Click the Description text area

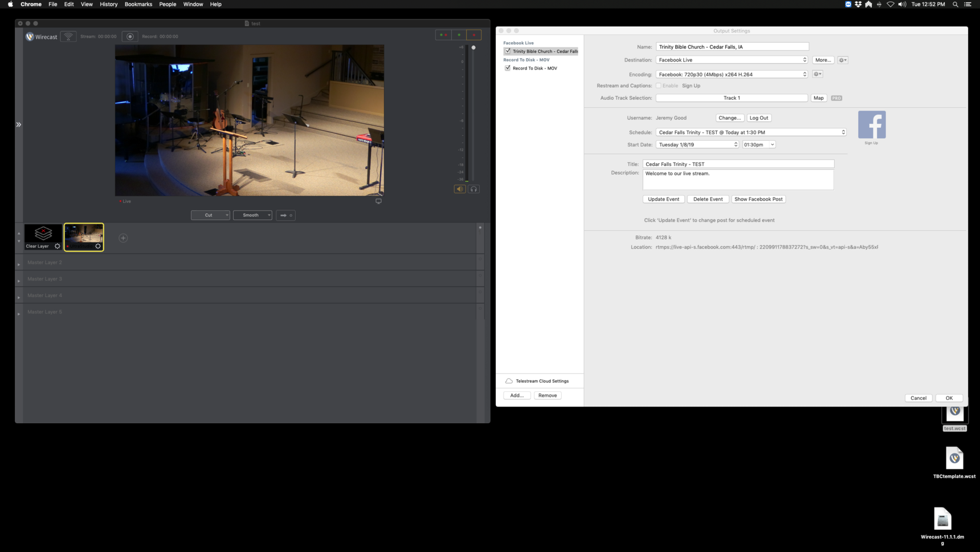tap(738, 180)
